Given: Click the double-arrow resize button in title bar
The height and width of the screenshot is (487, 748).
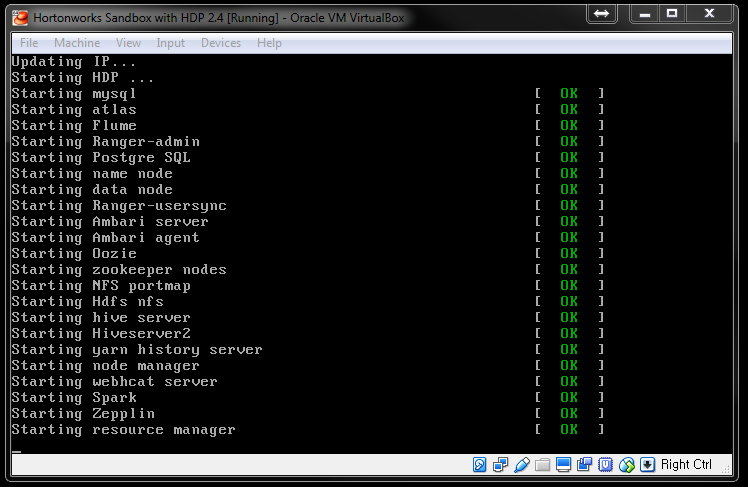Looking at the screenshot, I should pos(602,13).
